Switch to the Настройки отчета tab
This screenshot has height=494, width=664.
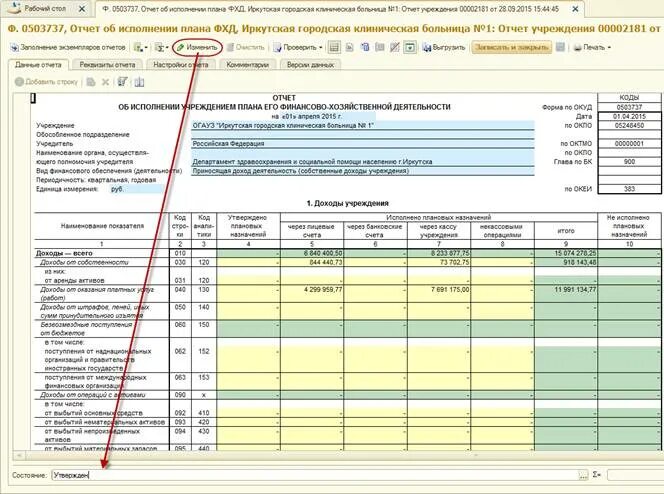click(x=181, y=65)
